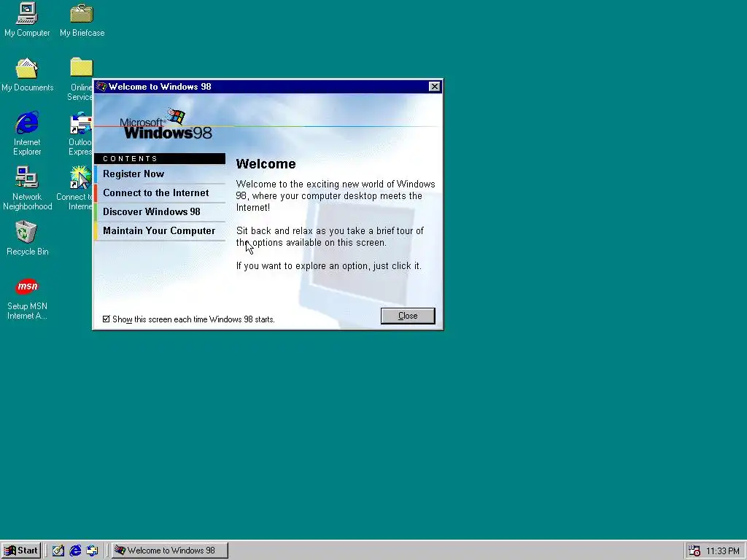Launch Outlook Express from the quick launch bar
The image size is (747, 560).
click(x=92, y=551)
